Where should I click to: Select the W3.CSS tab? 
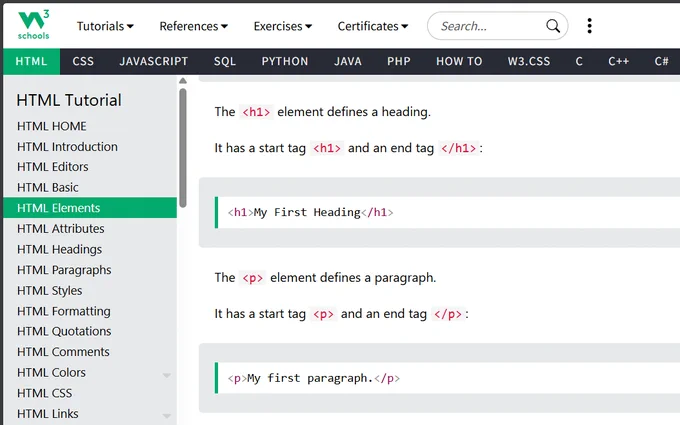pos(529,62)
